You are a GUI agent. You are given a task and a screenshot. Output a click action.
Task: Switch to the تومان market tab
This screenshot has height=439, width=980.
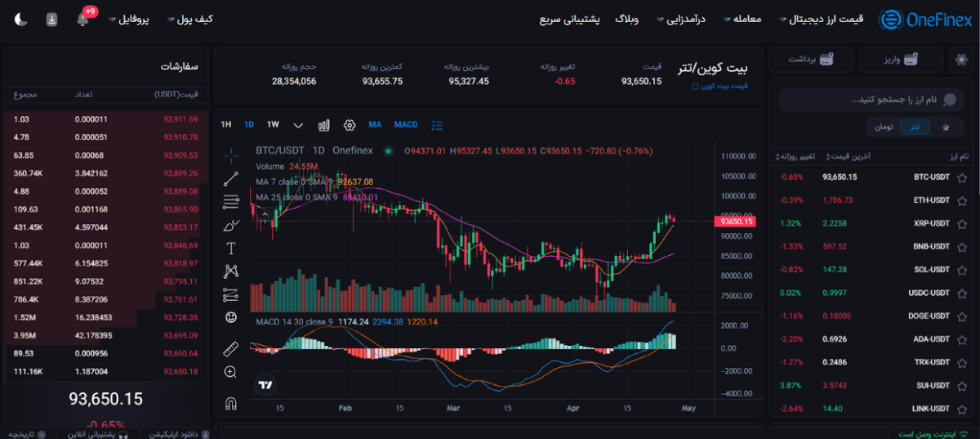(884, 128)
